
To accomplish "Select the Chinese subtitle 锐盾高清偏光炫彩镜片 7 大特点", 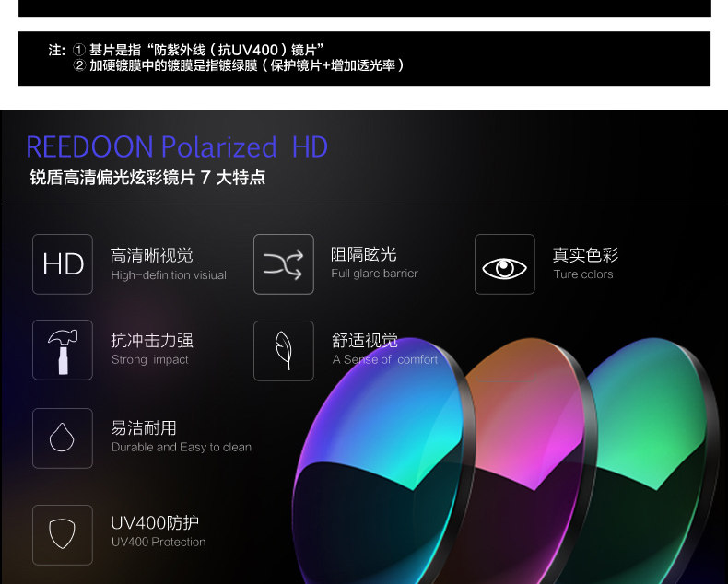I will pos(147,178).
